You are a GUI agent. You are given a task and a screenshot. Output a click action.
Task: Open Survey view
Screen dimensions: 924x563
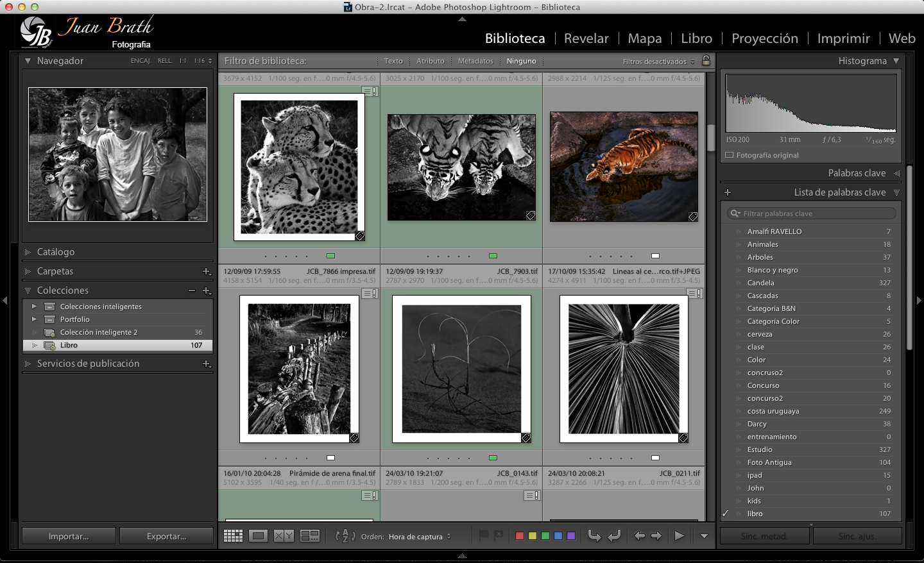coord(310,536)
